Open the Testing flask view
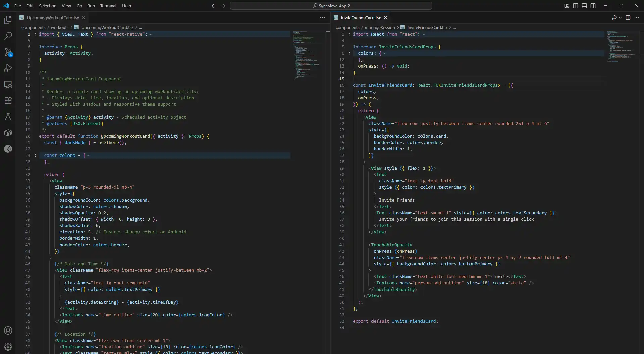644x354 pixels. click(8, 117)
